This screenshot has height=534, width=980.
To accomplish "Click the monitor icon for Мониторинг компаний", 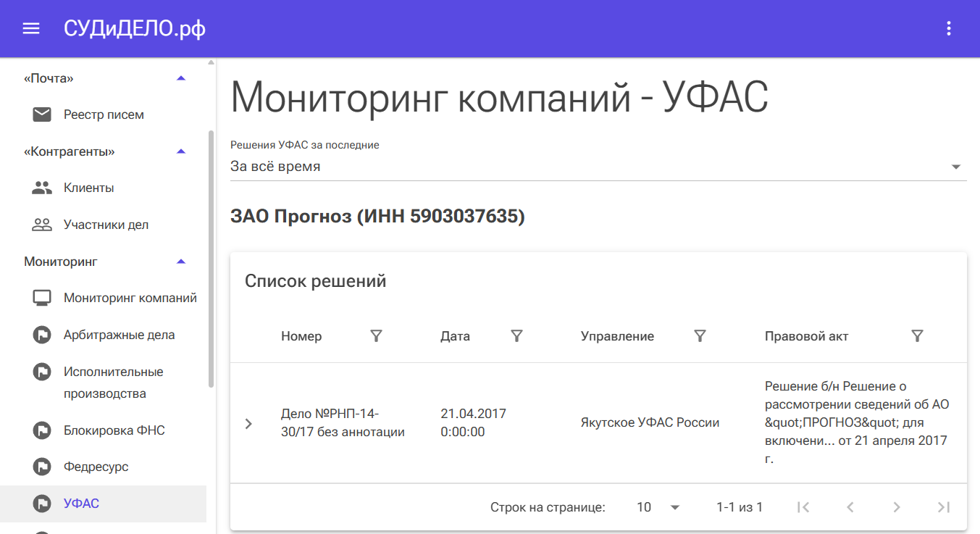I will [42, 298].
